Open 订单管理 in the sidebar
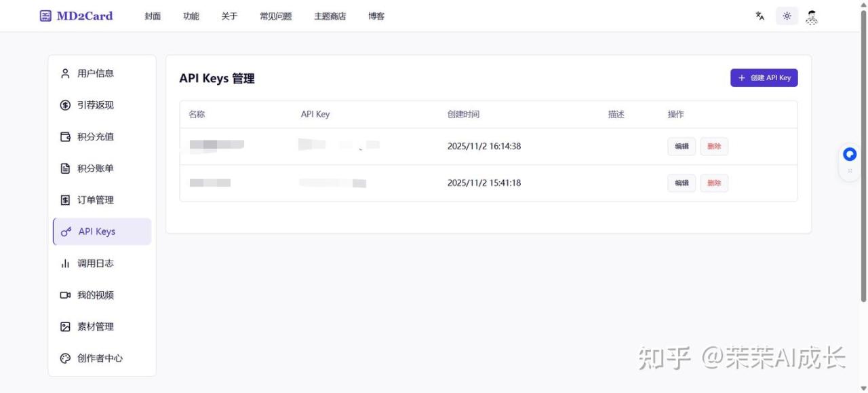Screen dimensions: 868x393 pyautogui.click(x=95, y=200)
